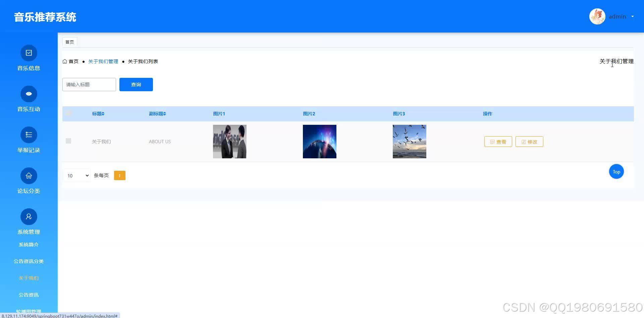Viewport: 644px width, 318px height.
Task: Open the 系统管理 user sidebar icon
Action: click(29, 217)
